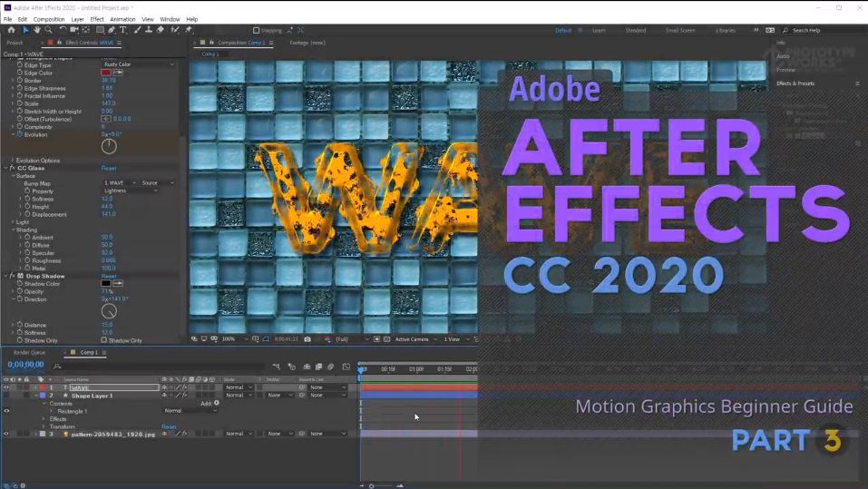Screen dimensions: 868x489
Task: Expand the Evolution Options group
Action: (13, 160)
